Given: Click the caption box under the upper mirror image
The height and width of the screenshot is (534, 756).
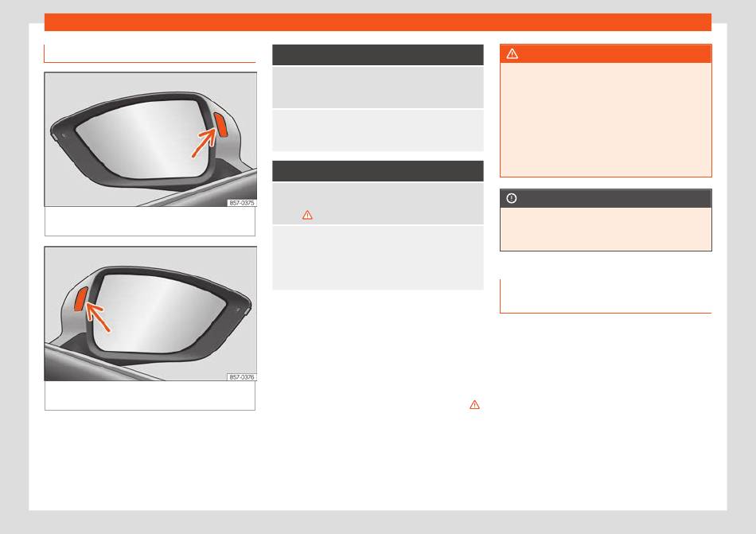Looking at the screenshot, I should point(150,222).
